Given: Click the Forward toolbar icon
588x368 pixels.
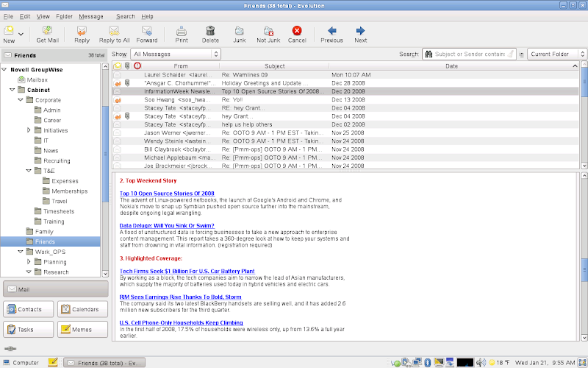Looking at the screenshot, I should pos(146,30).
